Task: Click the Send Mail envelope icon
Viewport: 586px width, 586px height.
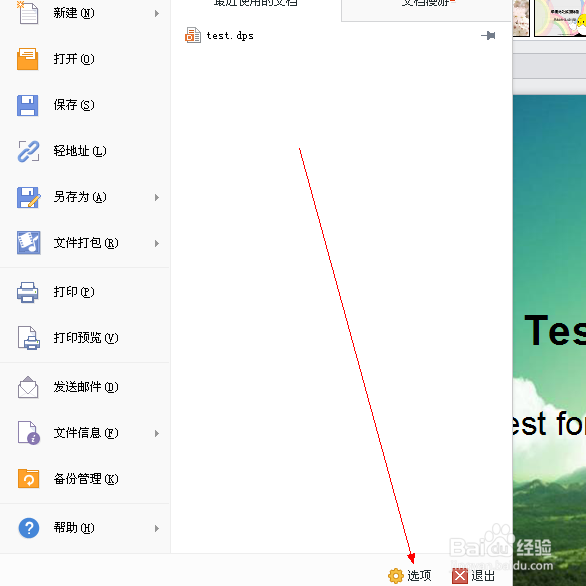Action: [x=28, y=387]
